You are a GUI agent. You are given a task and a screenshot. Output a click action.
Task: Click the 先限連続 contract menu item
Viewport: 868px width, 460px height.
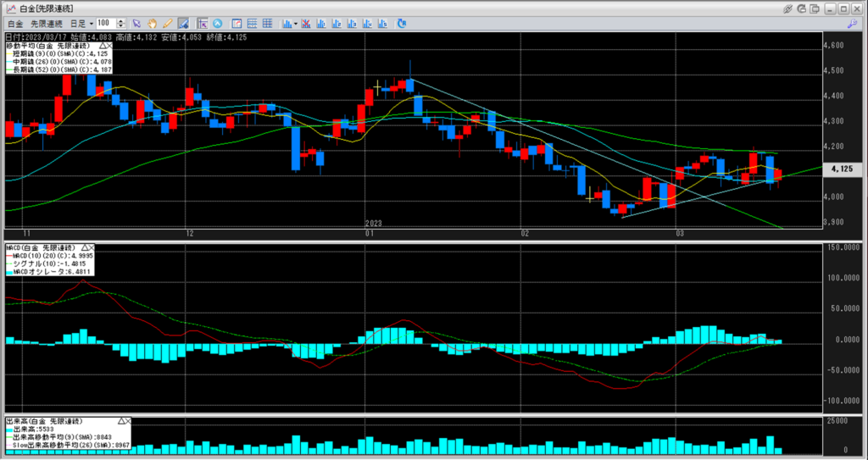point(46,23)
